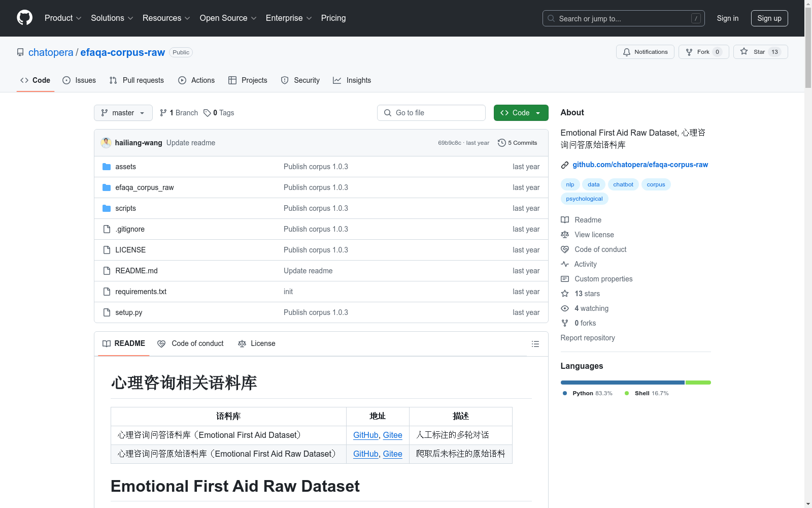Open the .gitignore file icon

(107, 229)
